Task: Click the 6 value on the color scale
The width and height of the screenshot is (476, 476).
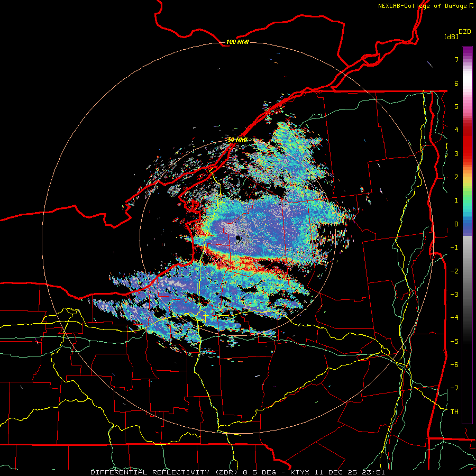Action: coord(456,83)
